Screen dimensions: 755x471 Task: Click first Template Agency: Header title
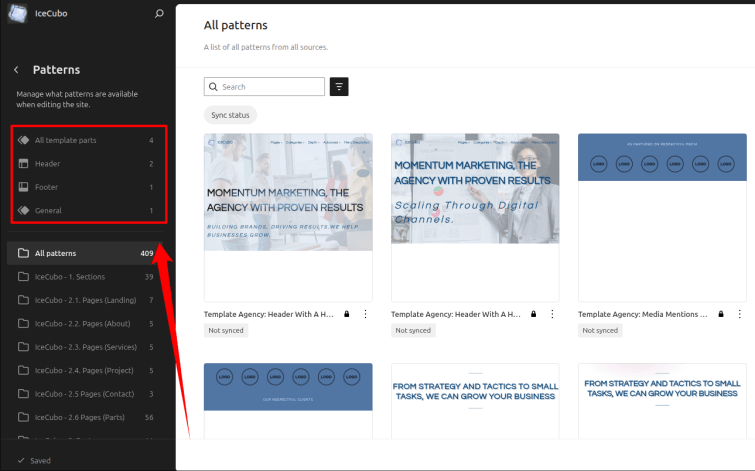point(269,314)
